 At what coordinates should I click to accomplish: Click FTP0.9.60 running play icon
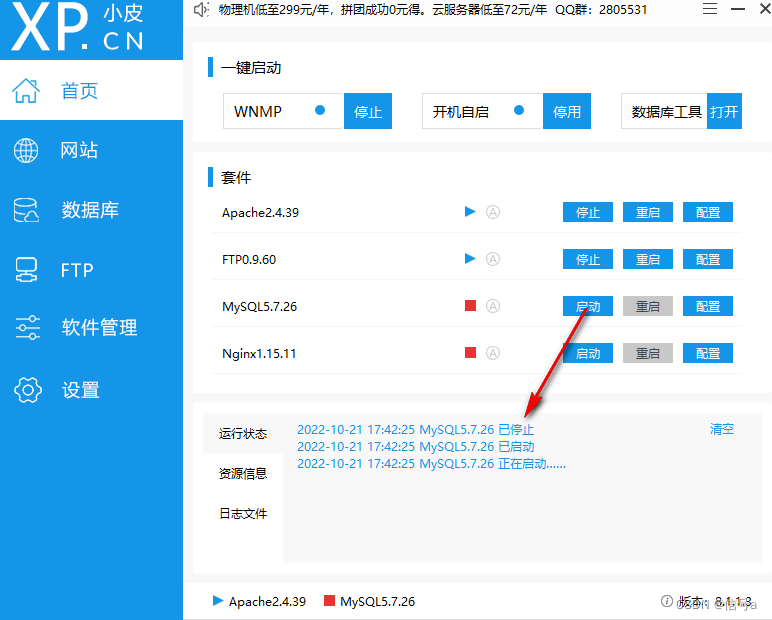470,259
